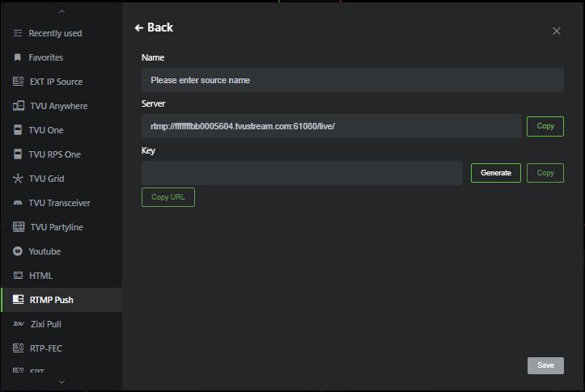Select TVU RPS One category
The image size is (585, 392).
[x=61, y=154]
